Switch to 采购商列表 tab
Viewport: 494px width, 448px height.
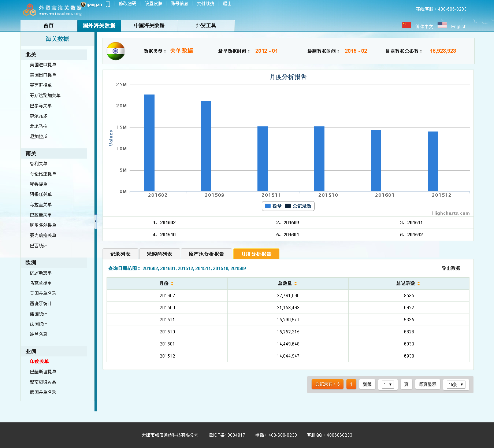160,254
